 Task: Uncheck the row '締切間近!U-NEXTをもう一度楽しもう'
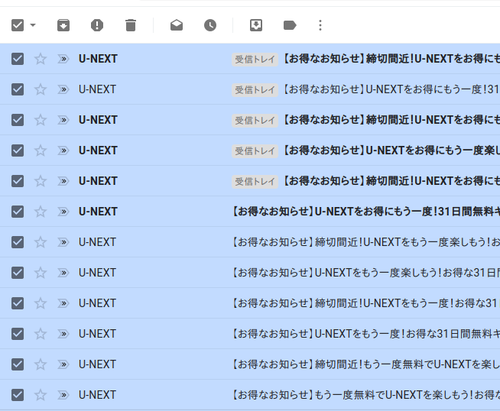(17, 242)
